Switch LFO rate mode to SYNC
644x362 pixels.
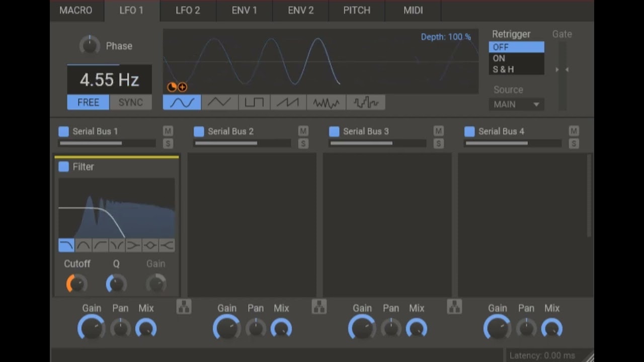pyautogui.click(x=131, y=103)
